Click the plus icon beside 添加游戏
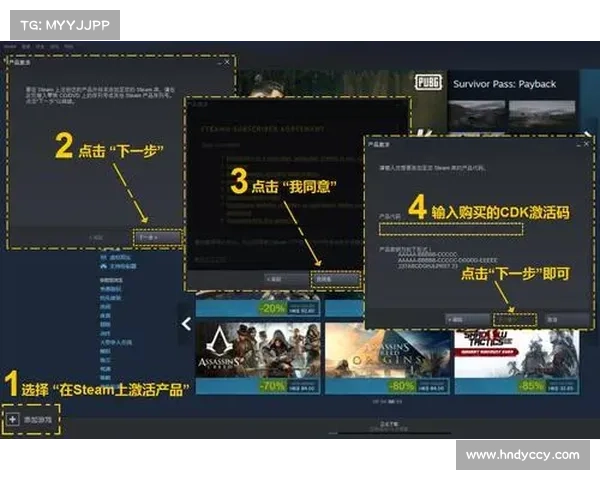 pos(12,420)
